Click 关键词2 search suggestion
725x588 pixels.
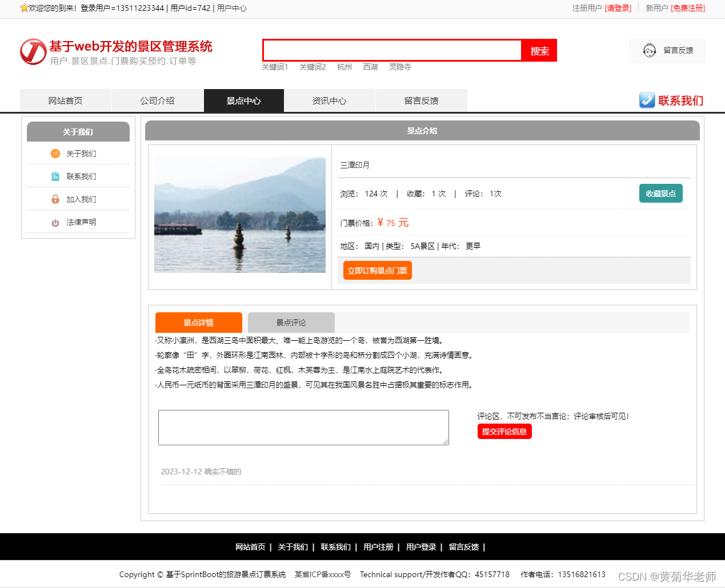pos(313,67)
